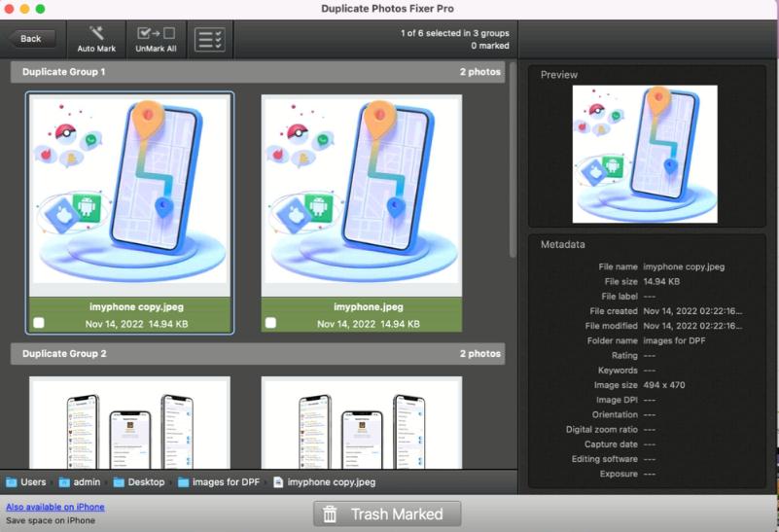Mark the imyphone copy.jpeg checkbox
The width and height of the screenshot is (779, 532).
click(39, 323)
